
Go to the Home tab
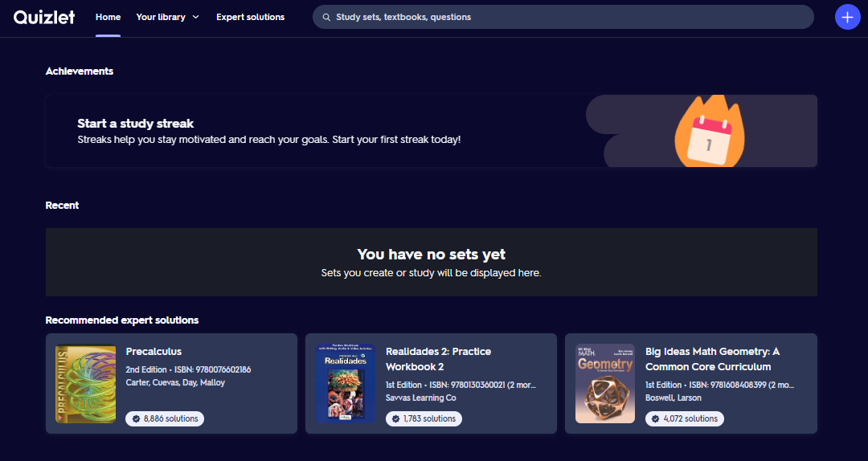tap(108, 17)
